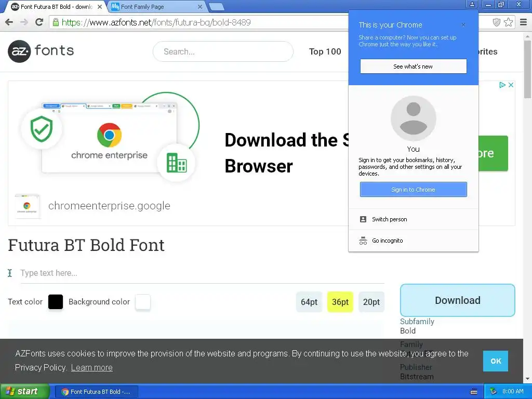Image resolution: width=532 pixels, height=399 pixels.
Task: Click the 'Type text here...' preview field
Action: coord(202,273)
